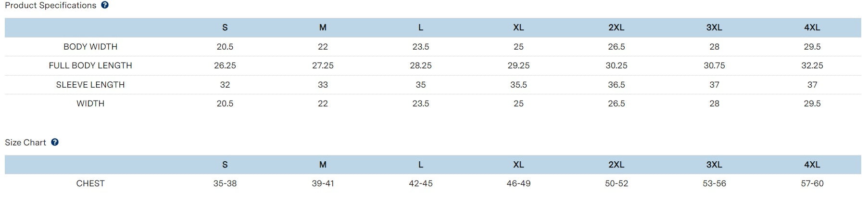Click sleeve length value 35.5
Screen dimensions: 868x207
[518, 85]
